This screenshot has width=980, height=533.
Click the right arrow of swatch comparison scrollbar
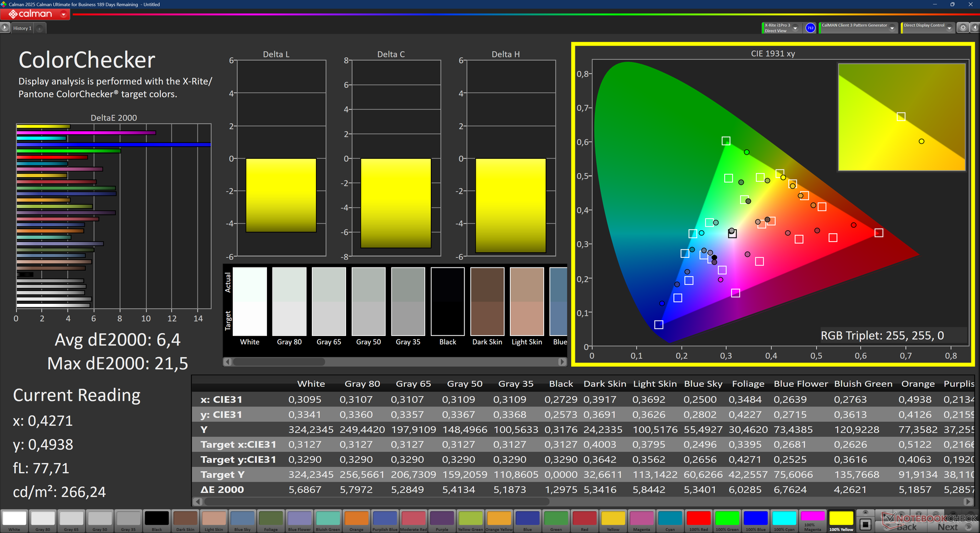tap(562, 361)
